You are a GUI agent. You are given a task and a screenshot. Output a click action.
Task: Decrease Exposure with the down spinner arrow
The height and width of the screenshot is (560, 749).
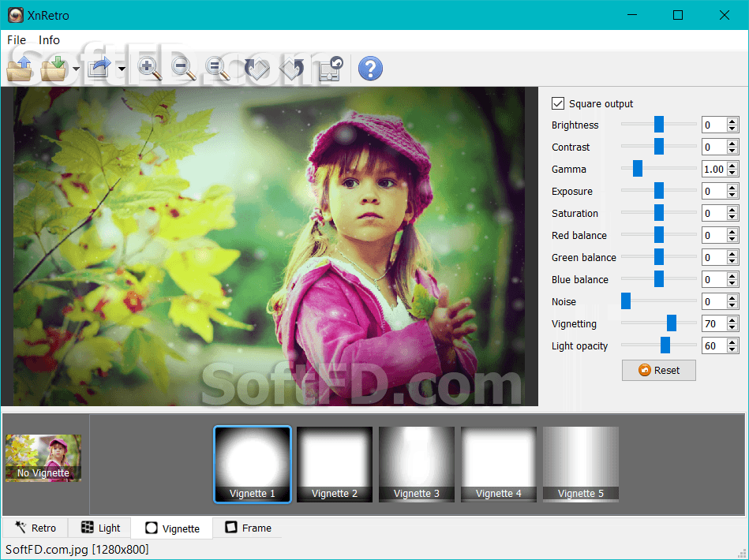click(x=732, y=196)
